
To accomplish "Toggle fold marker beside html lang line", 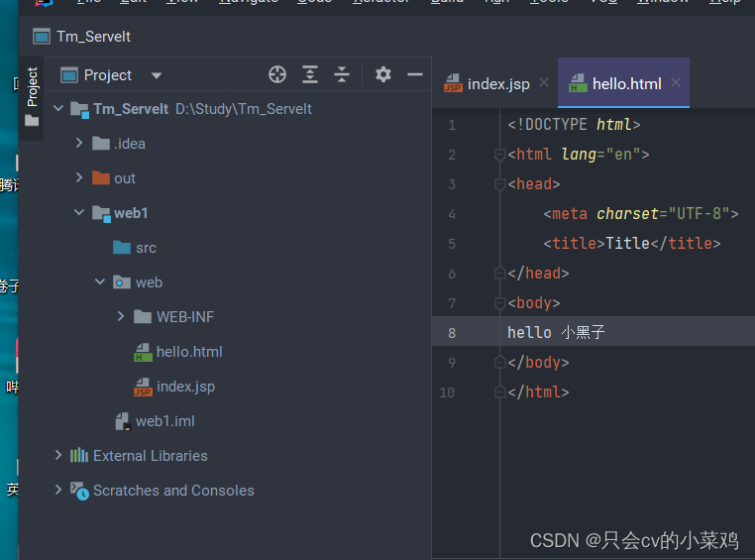I will (500, 155).
